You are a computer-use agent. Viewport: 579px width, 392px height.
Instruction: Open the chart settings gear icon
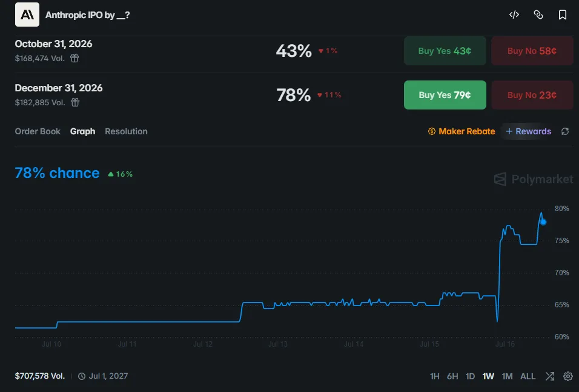pyautogui.click(x=568, y=376)
